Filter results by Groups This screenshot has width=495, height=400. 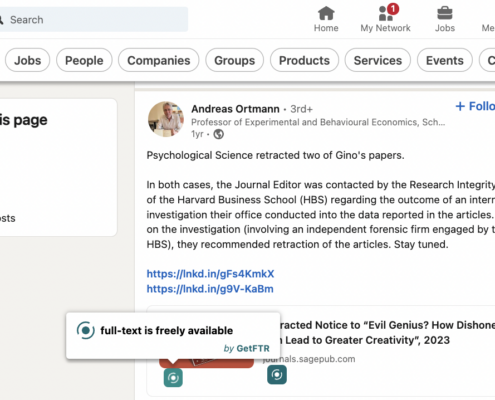coord(234,60)
